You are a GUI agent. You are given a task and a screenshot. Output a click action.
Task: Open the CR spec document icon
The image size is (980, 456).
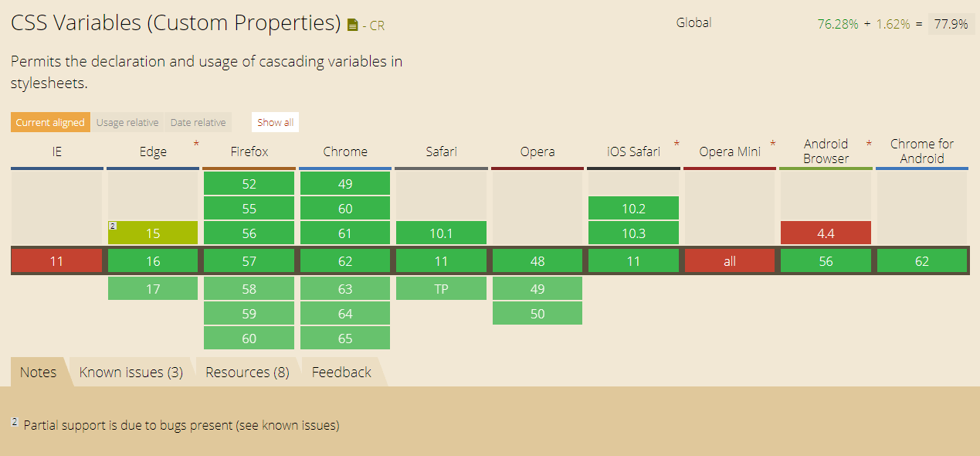pos(353,26)
